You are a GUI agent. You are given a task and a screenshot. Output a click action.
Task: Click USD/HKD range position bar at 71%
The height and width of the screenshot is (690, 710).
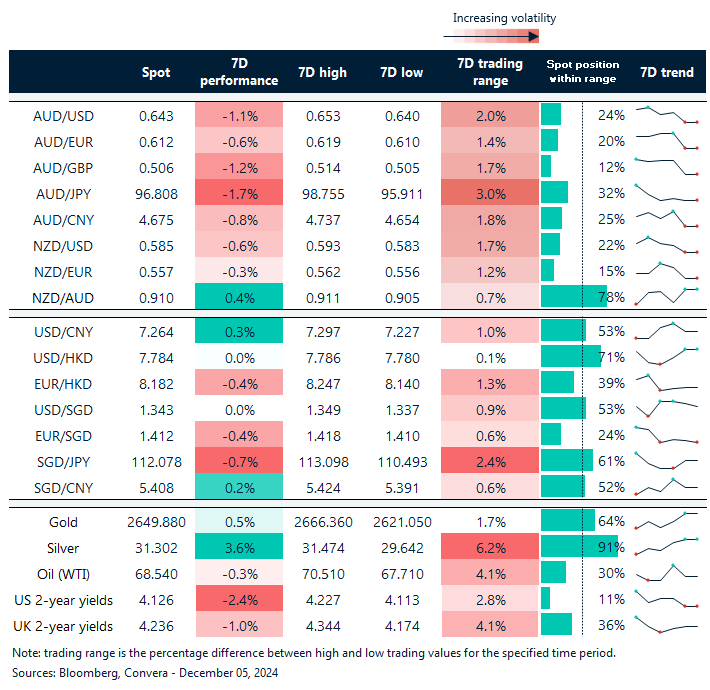click(571, 356)
